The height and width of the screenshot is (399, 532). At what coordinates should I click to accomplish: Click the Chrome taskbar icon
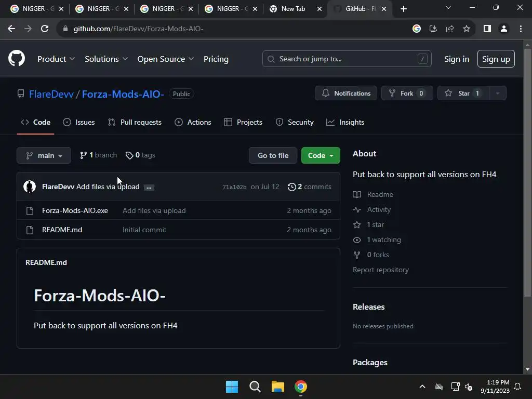[301, 387]
